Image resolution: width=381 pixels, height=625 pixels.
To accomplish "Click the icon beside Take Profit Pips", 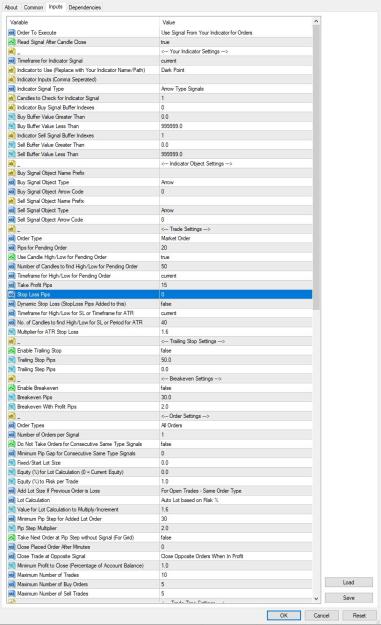I will pyautogui.click(x=12, y=285).
